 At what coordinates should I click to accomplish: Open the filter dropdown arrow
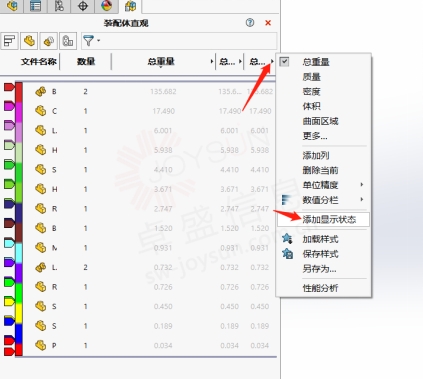[99, 41]
